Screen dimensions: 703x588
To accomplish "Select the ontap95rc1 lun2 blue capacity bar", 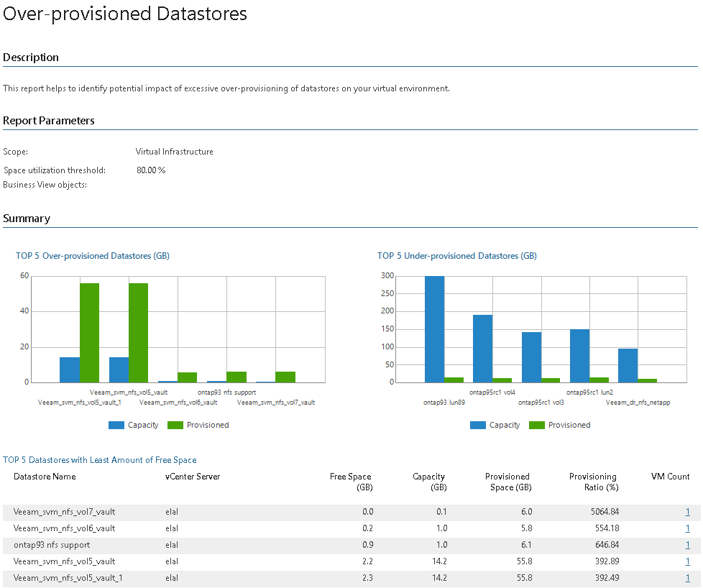I will tap(579, 356).
